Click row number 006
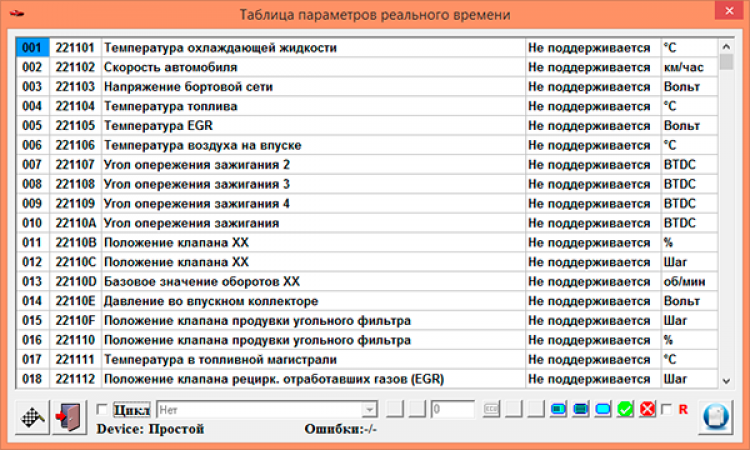750x450 pixels. pyautogui.click(x=32, y=145)
